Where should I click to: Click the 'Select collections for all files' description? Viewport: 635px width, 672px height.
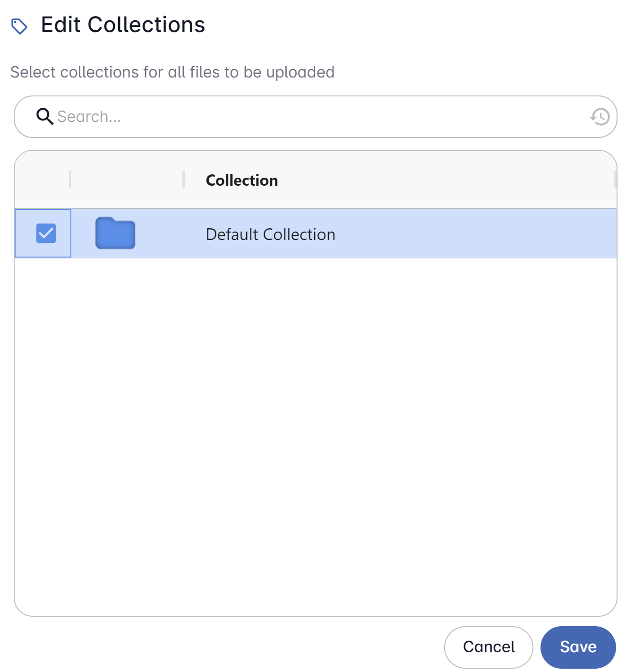172,72
